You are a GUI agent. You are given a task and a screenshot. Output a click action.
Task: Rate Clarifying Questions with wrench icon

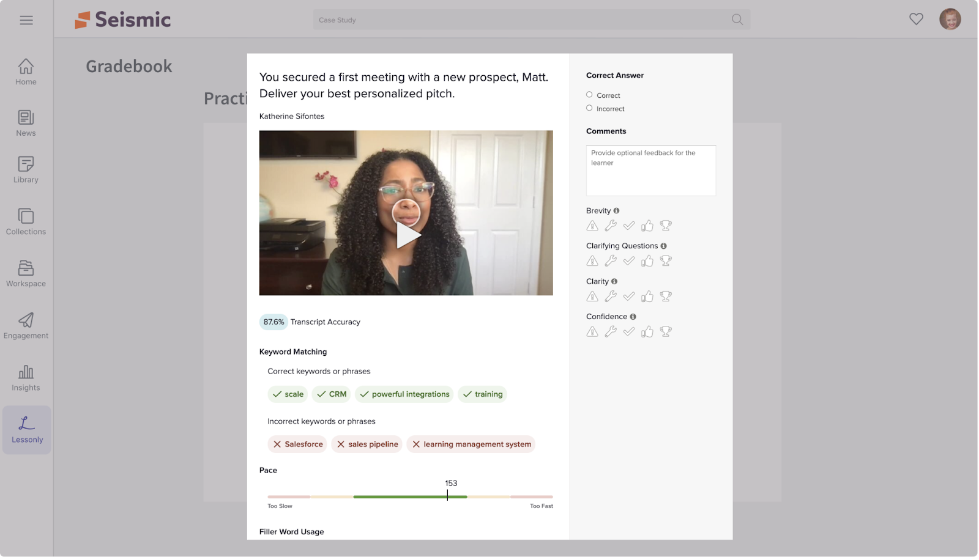pos(611,262)
